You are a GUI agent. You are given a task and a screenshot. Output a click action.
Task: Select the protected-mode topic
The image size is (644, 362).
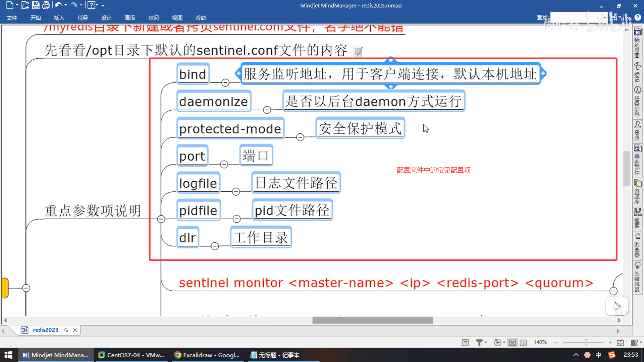230,129
